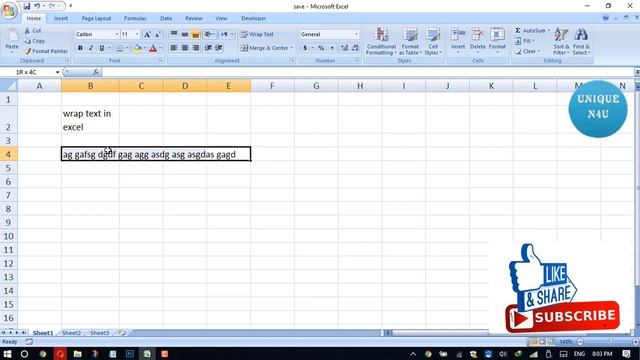Open the General number format dropdown
The width and height of the screenshot is (640, 360).
tap(356, 34)
